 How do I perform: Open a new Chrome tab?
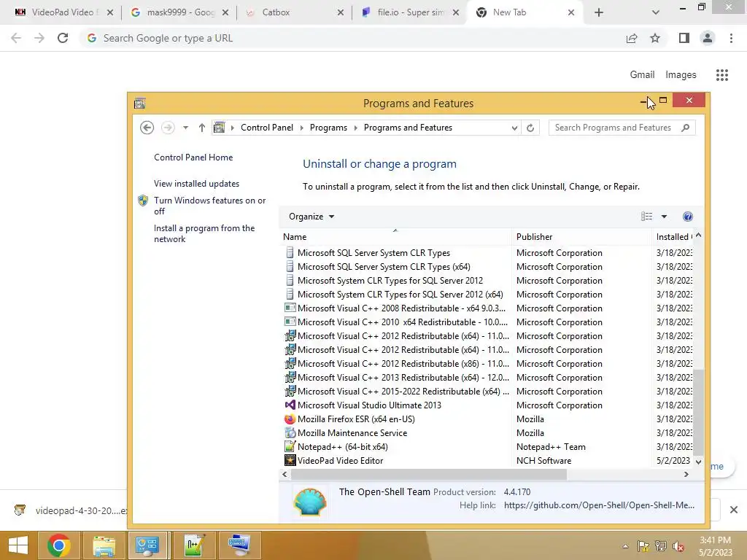pyautogui.click(x=599, y=12)
